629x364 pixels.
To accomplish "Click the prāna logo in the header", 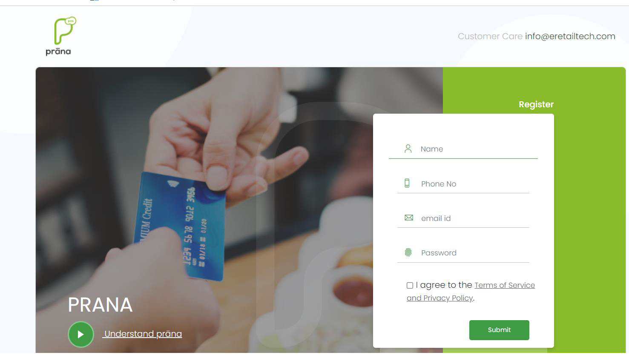I will [x=60, y=36].
